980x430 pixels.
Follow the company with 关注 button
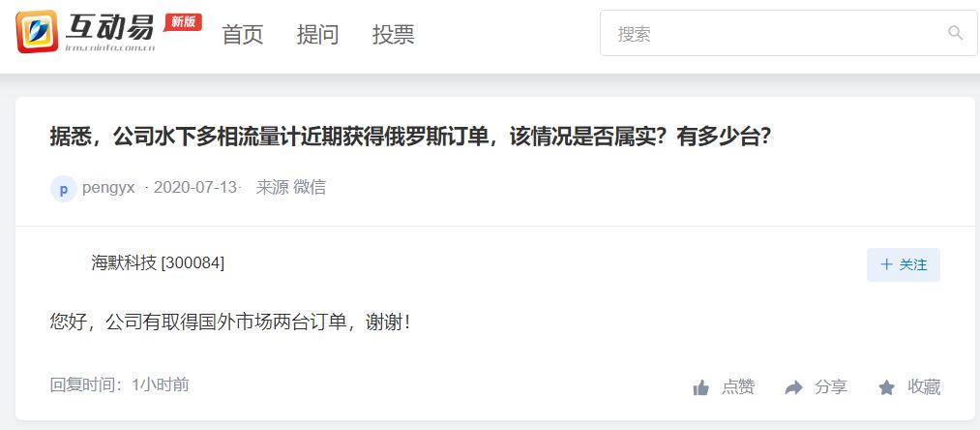pyautogui.click(x=904, y=264)
